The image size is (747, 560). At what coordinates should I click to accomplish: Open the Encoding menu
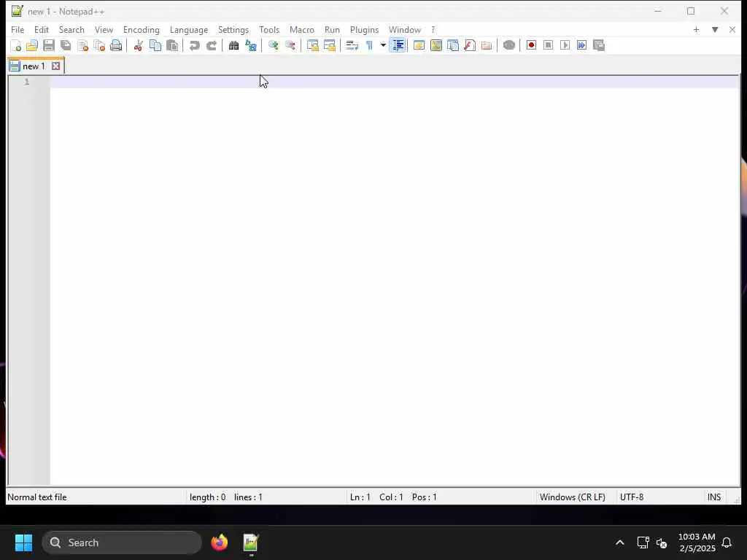click(x=142, y=29)
